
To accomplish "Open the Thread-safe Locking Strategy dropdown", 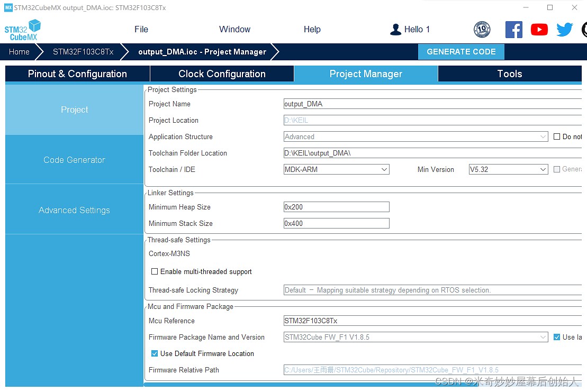I will click(x=432, y=290).
